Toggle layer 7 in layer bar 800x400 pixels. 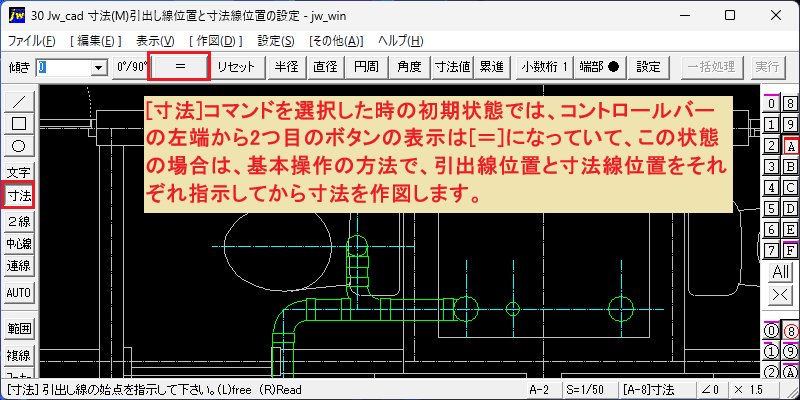[x=772, y=251]
